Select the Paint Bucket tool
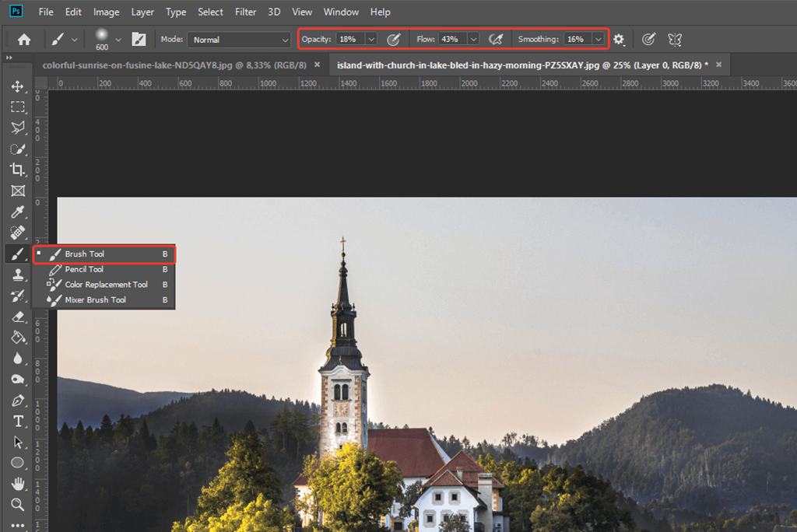This screenshot has width=797, height=532. (18, 338)
